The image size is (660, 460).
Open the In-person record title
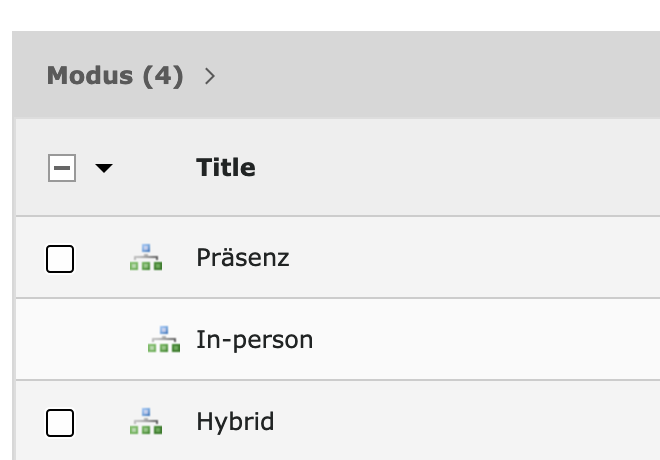pos(255,339)
